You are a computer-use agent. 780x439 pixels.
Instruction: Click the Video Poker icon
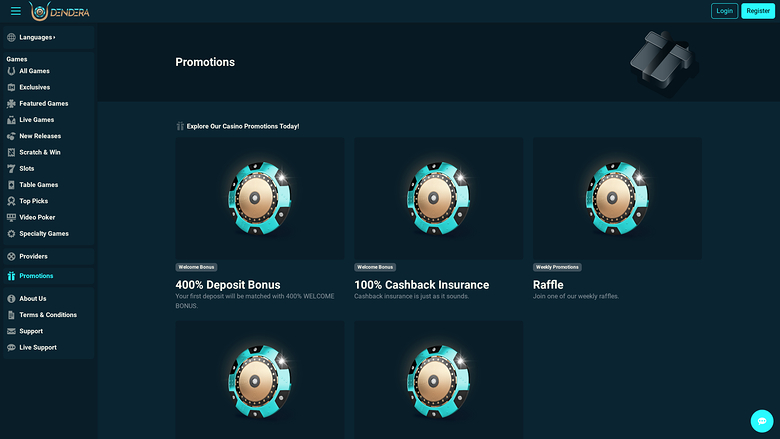click(x=11, y=217)
